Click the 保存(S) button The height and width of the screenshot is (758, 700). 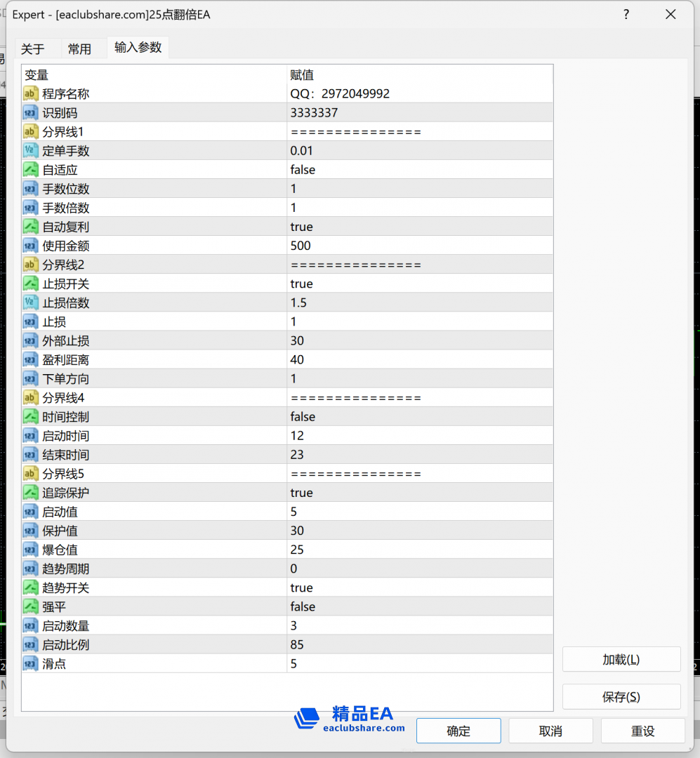pyautogui.click(x=621, y=697)
